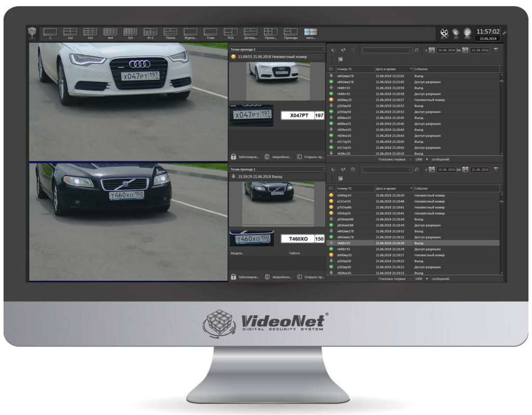The width and height of the screenshot is (532, 415).
Task: Select lower log row 21:20:29 Неизвестный номер
Action: coord(414,195)
